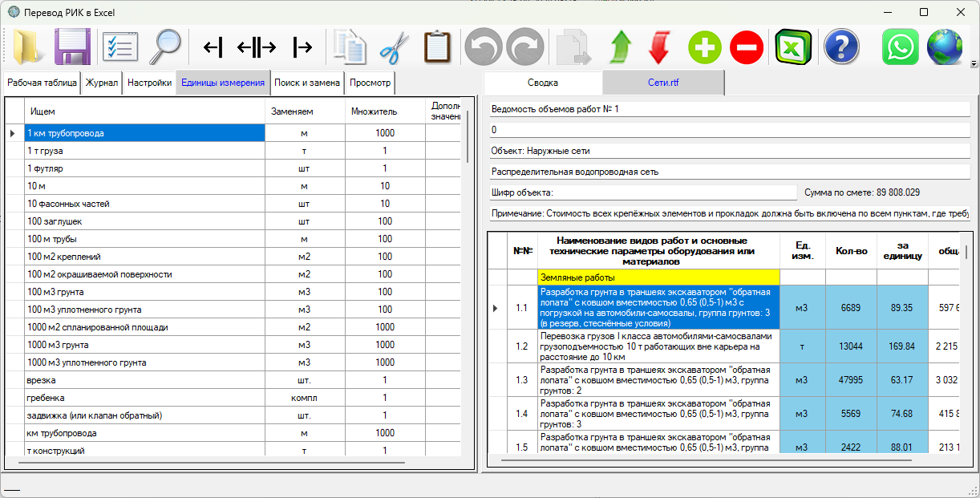The image size is (980, 498).
Task: Click the green plus add icon
Action: pyautogui.click(x=705, y=47)
